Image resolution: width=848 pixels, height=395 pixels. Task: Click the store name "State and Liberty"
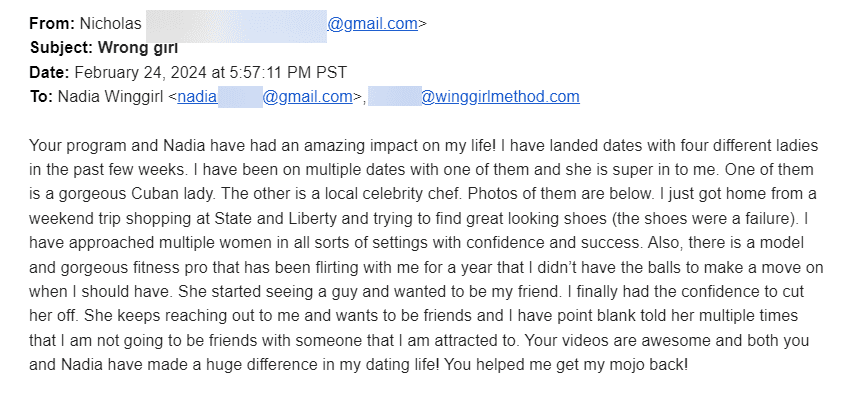[278, 219]
